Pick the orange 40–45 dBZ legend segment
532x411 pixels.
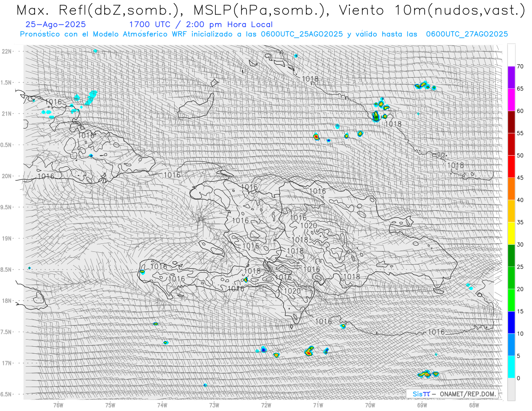pos(511,189)
